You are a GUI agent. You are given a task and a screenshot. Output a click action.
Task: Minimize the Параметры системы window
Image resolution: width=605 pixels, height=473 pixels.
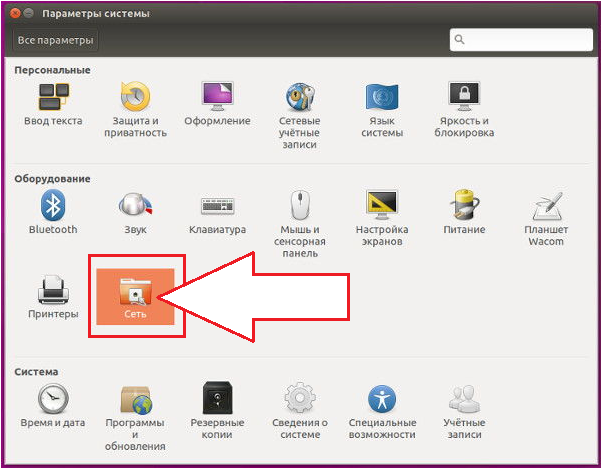[29, 14]
